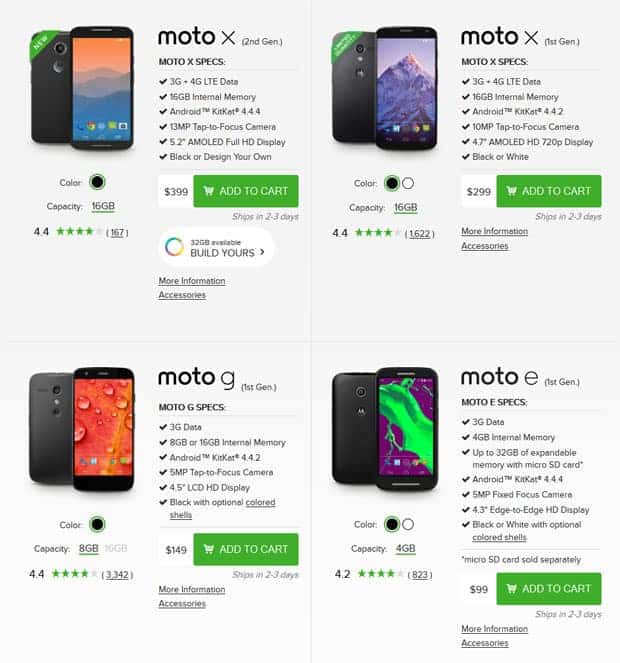This screenshot has width=620, height=663.
Task: Open the 3,342 reviews link for Moto G
Action: click(x=117, y=575)
